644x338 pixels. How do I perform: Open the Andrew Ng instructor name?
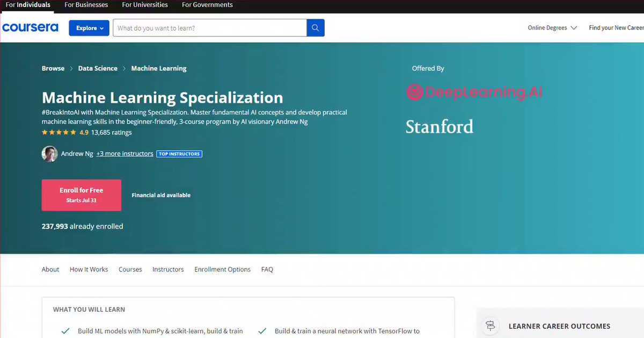(x=77, y=154)
